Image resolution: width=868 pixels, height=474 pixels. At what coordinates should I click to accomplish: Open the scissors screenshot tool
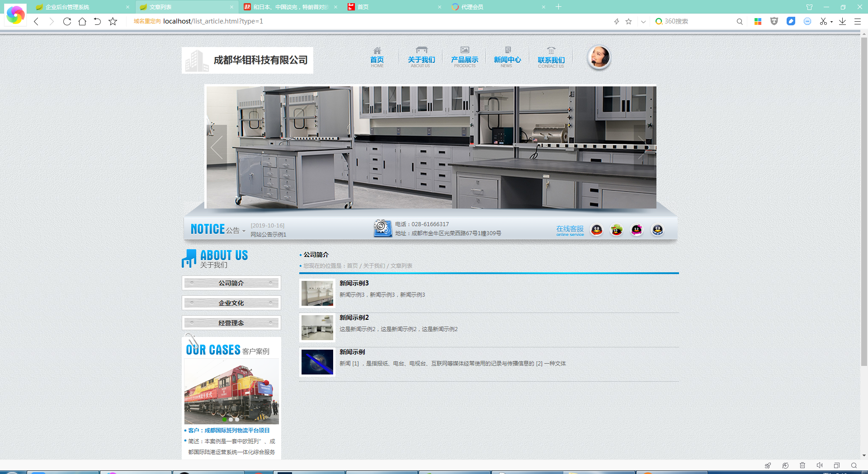(x=823, y=21)
